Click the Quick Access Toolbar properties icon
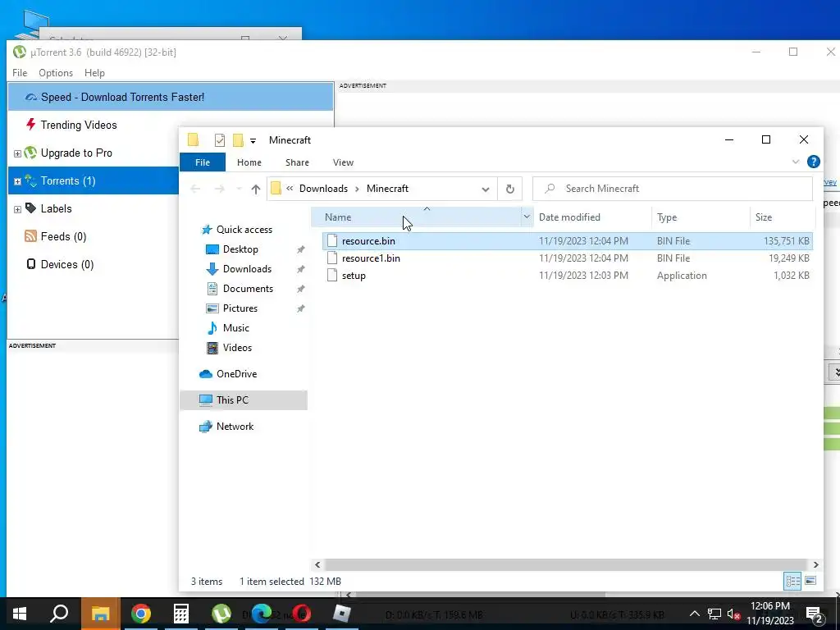This screenshot has width=840, height=630. coord(220,140)
